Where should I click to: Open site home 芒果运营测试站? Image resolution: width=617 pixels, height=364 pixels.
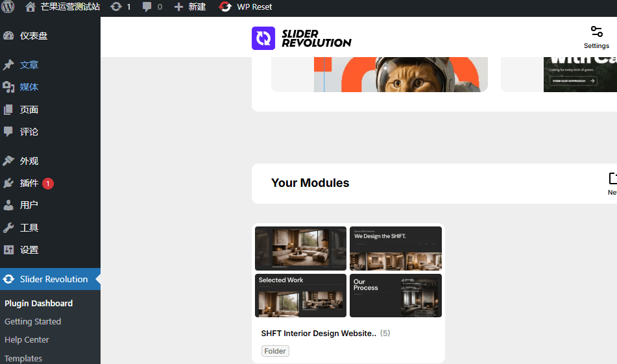click(62, 7)
